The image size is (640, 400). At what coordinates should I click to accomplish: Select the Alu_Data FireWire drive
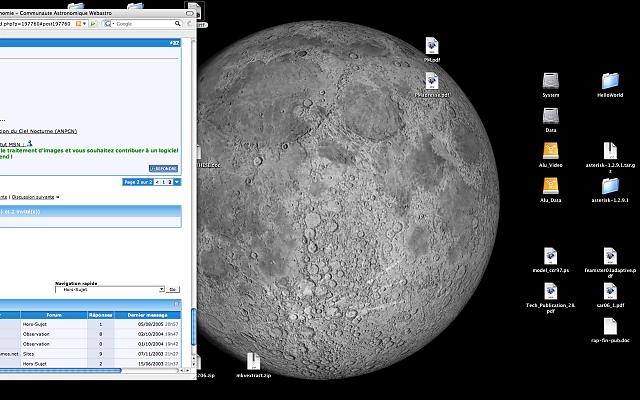point(551,187)
